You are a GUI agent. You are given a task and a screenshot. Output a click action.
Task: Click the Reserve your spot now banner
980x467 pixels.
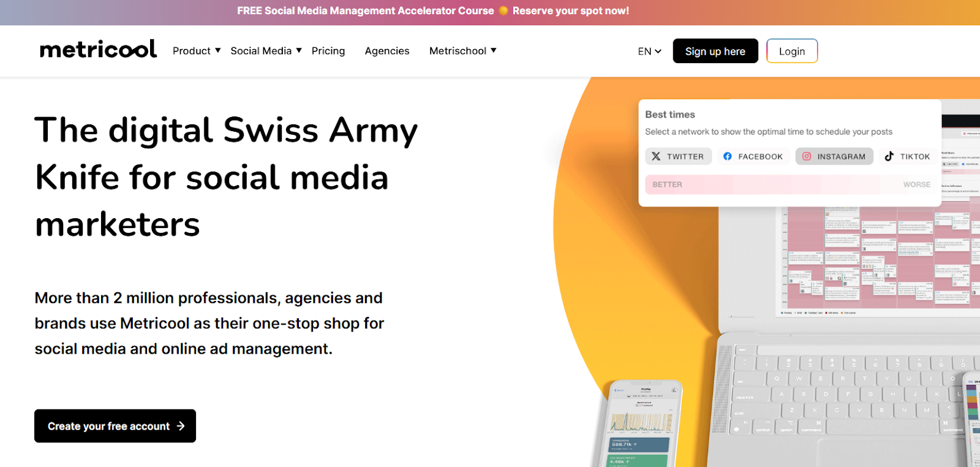click(x=570, y=11)
